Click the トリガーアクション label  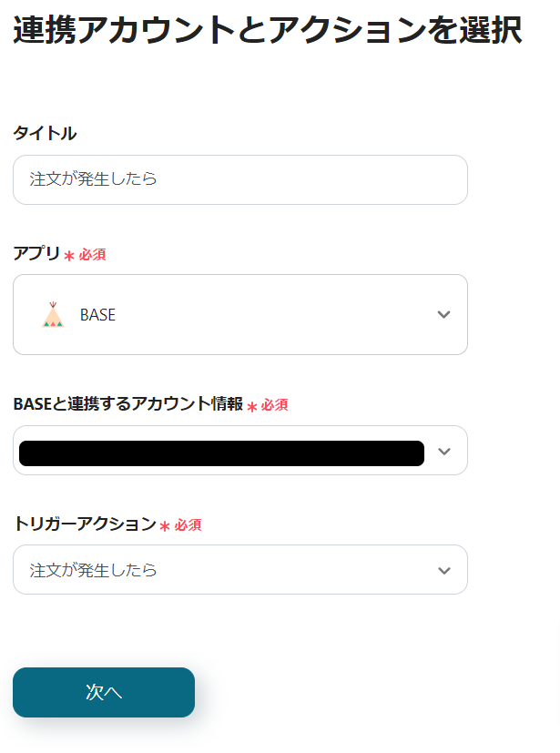(85, 524)
